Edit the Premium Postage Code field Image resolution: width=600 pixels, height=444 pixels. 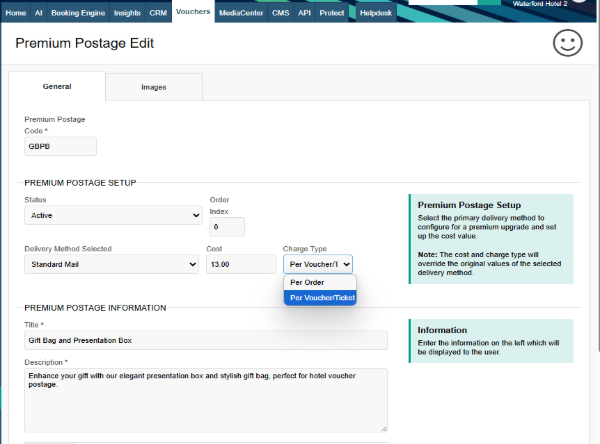point(60,146)
